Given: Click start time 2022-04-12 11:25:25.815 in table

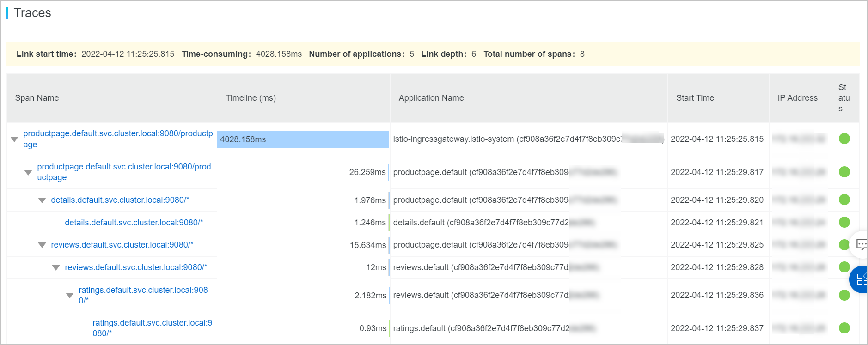Looking at the screenshot, I should 717,139.
